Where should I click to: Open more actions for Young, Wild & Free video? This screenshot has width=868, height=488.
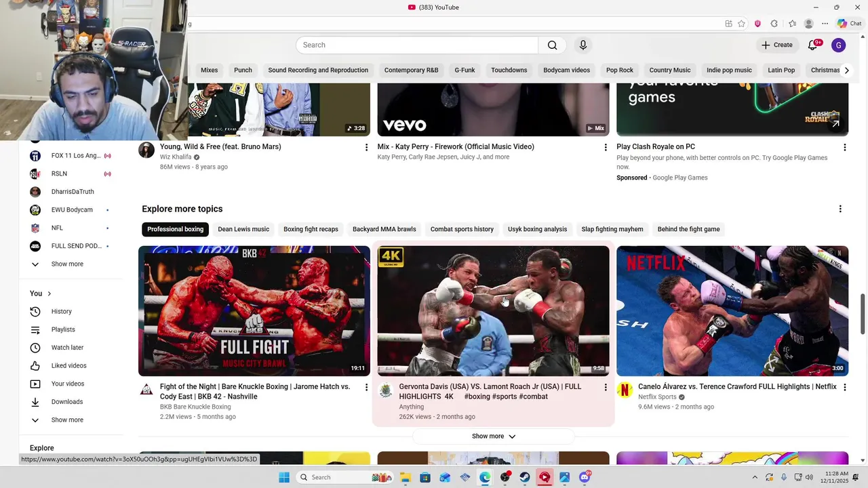coord(366,147)
